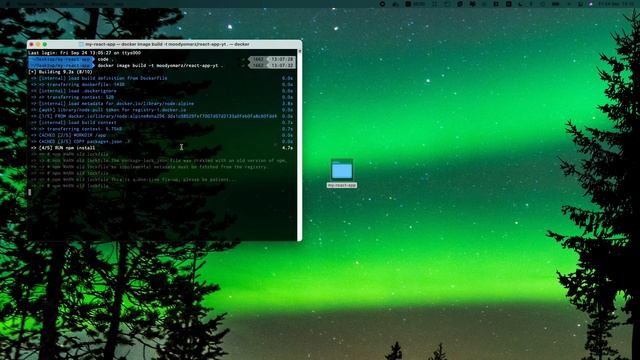Click the 13:07:28 timestamp in prompt
This screenshot has width=640, height=360.
(x=282, y=59)
